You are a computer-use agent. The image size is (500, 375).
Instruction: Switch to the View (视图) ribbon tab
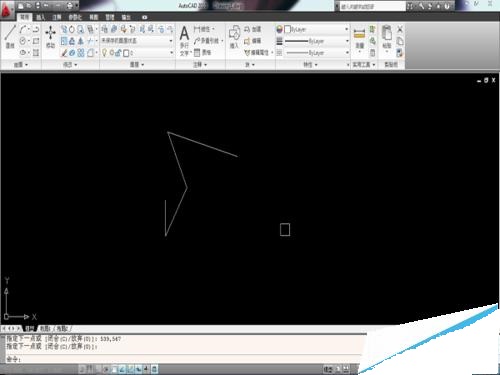[94, 17]
